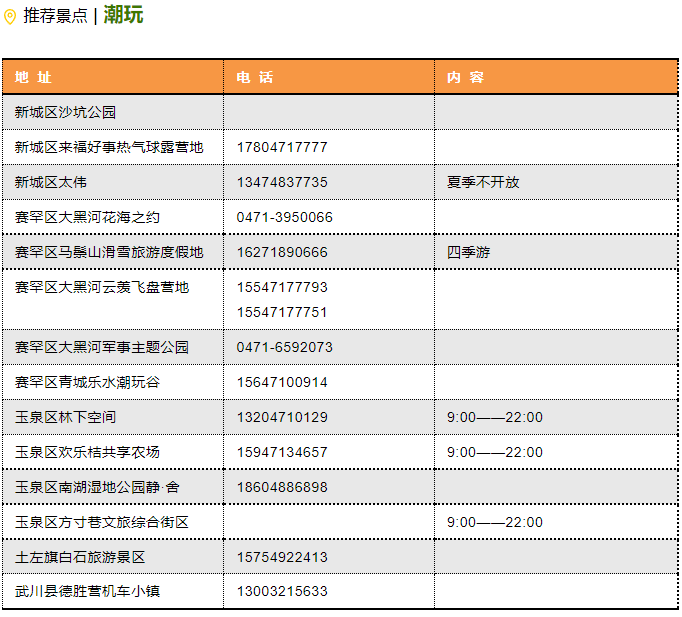Viewport: 682px width, 617px height.
Task: Click the location pin icon beside 推荐景点
Action: (x=10, y=17)
